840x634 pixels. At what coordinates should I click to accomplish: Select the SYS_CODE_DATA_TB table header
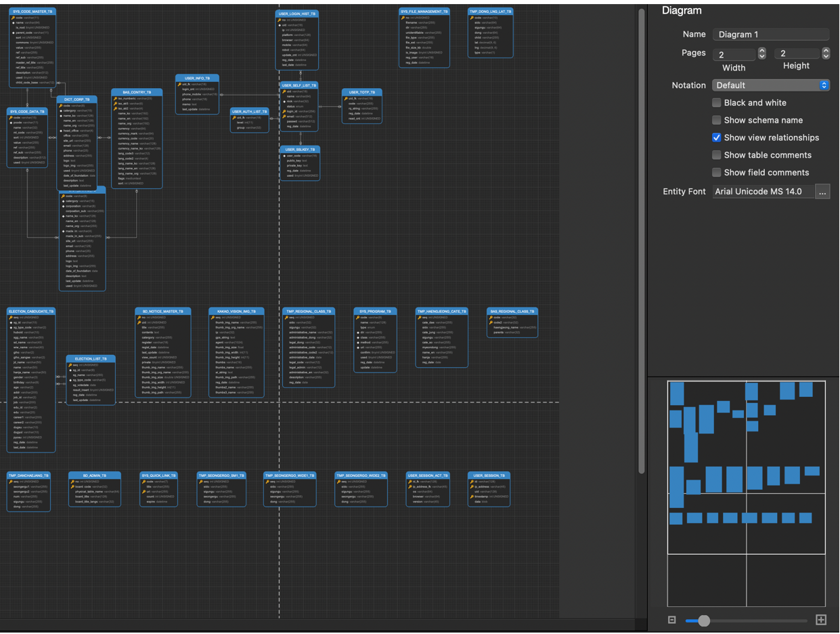pyautogui.click(x=28, y=112)
